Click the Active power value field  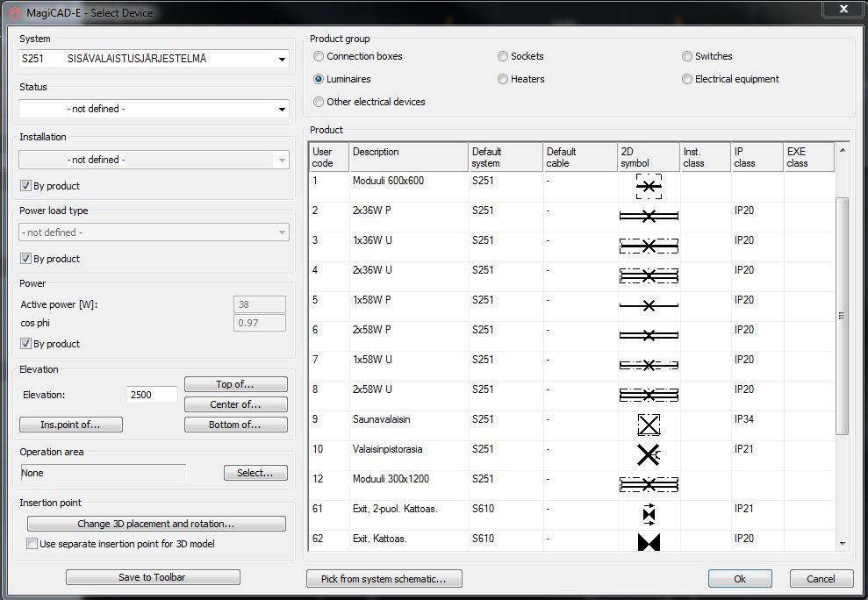[260, 304]
